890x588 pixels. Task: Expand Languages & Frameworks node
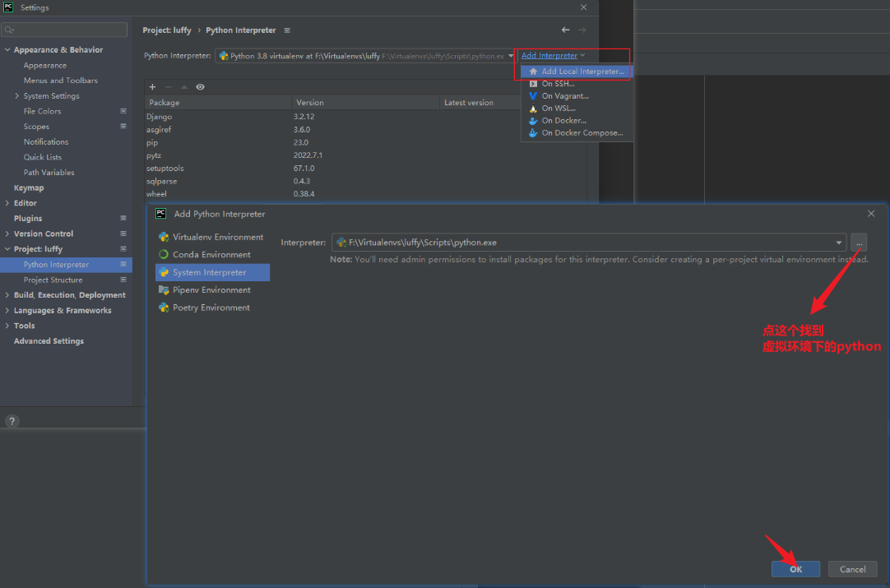[x=7, y=311]
